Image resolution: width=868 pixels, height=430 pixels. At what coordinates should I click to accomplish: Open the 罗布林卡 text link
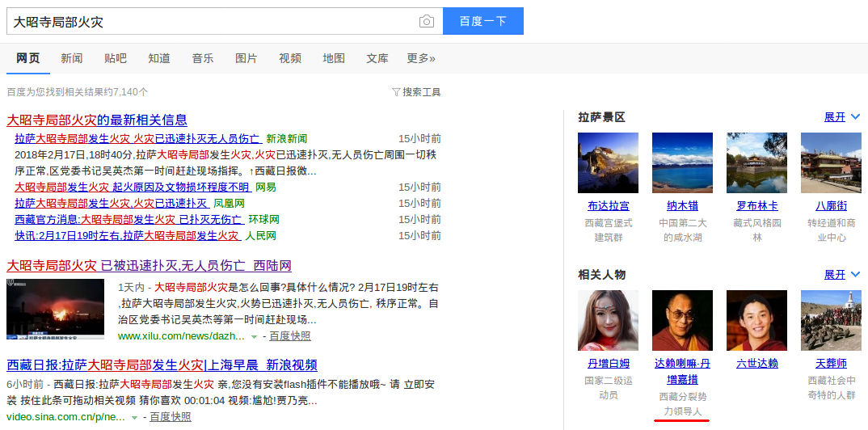756,206
